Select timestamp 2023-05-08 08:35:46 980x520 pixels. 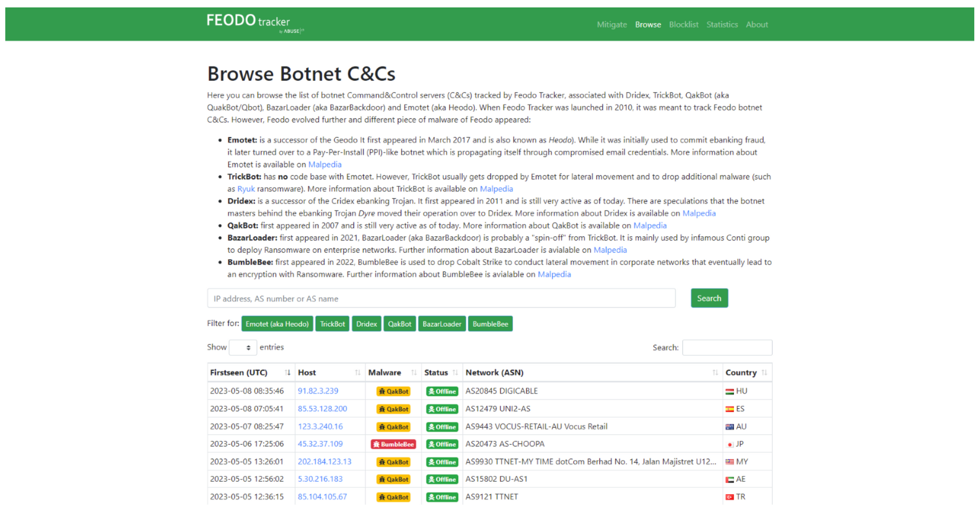click(247, 391)
